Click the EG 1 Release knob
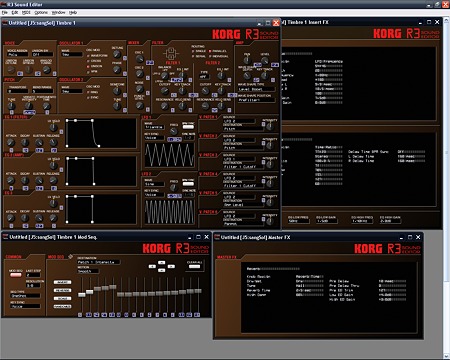 tap(53, 142)
